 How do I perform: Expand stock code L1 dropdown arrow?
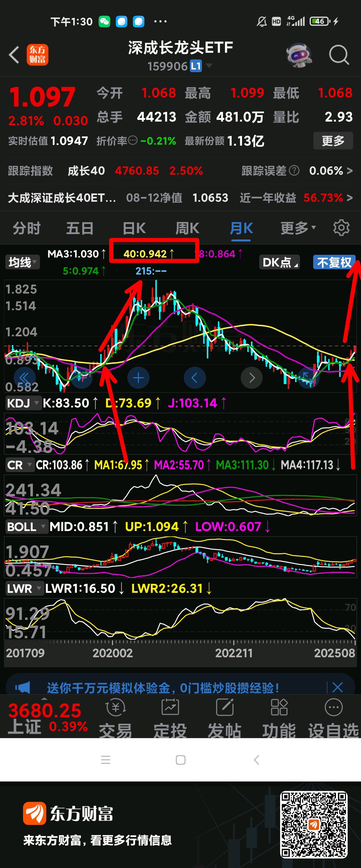(209, 65)
